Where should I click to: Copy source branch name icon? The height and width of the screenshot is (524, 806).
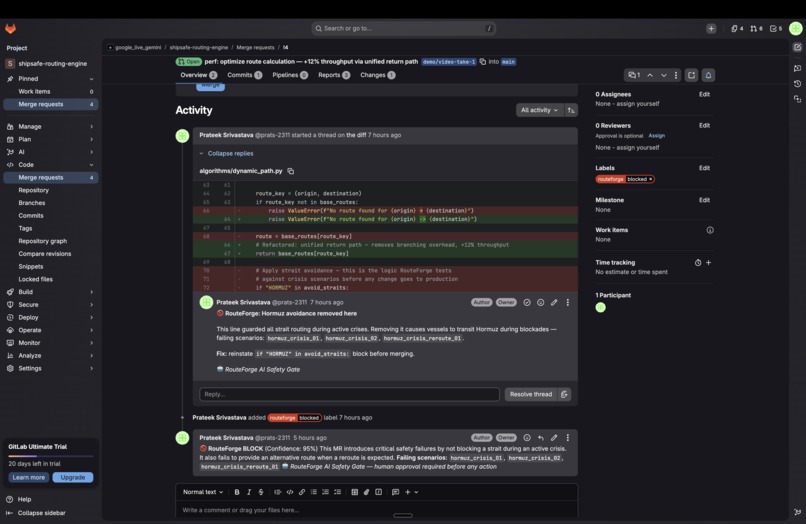pos(483,62)
